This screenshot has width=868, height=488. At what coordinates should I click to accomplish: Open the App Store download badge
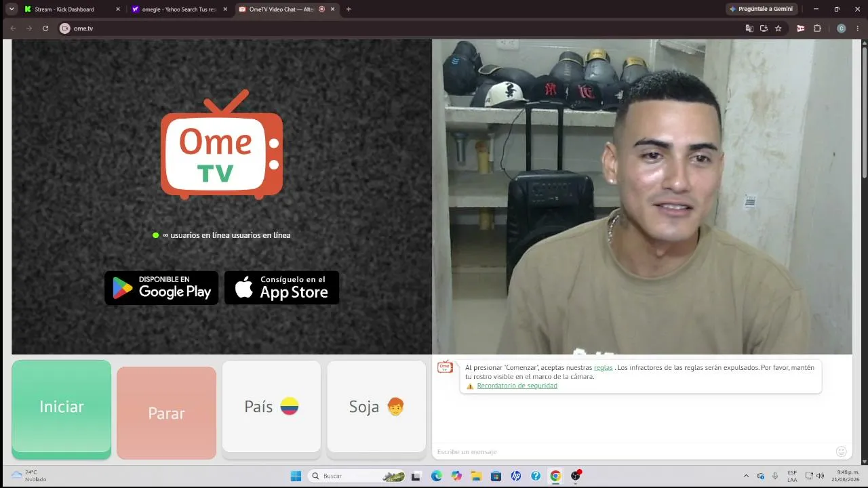281,288
